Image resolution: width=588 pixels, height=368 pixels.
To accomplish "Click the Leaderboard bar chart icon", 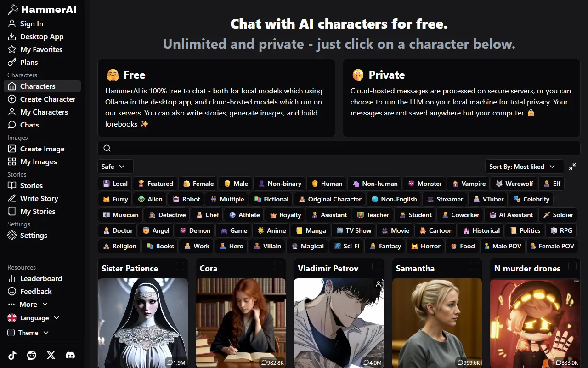I will (12, 278).
